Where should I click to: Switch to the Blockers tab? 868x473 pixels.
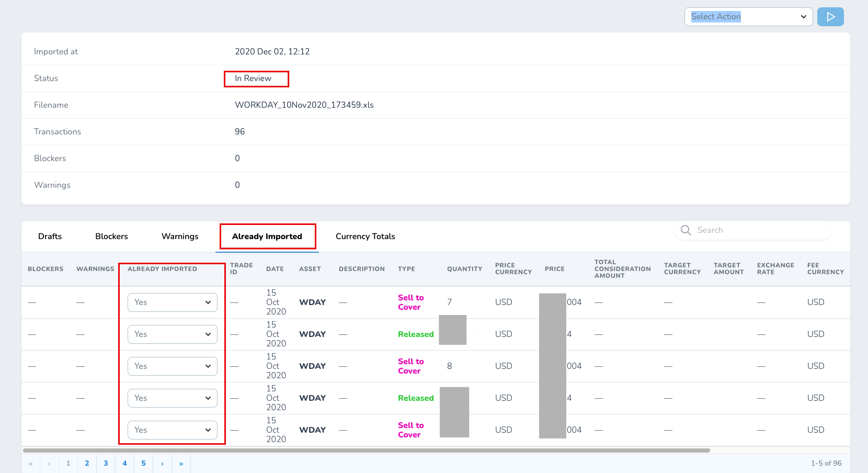(111, 236)
